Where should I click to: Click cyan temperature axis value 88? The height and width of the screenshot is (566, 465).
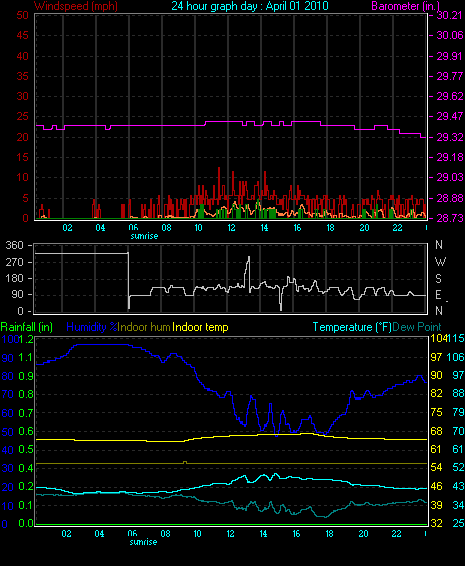(458, 393)
